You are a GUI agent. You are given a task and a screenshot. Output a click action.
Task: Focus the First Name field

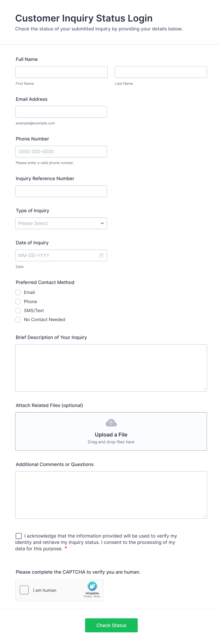pyautogui.click(x=61, y=72)
